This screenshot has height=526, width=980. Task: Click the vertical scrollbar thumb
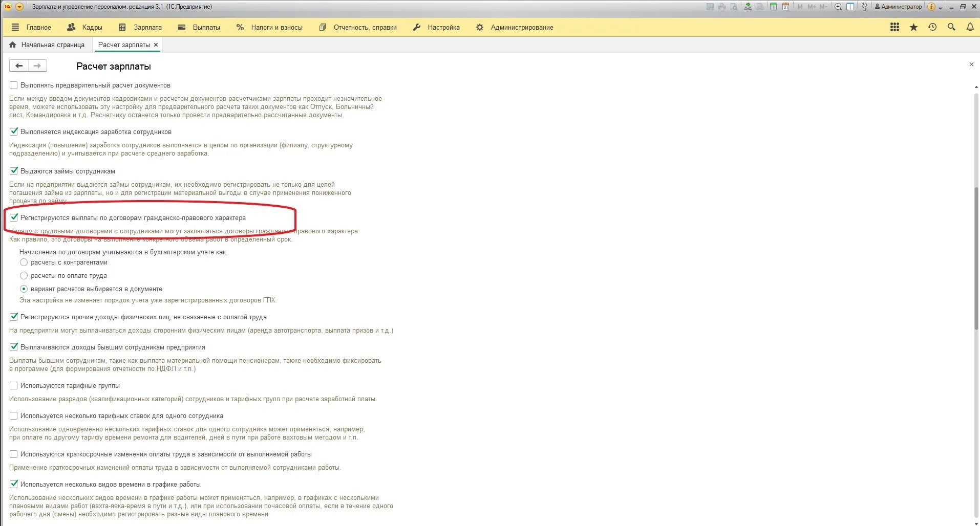point(976,258)
